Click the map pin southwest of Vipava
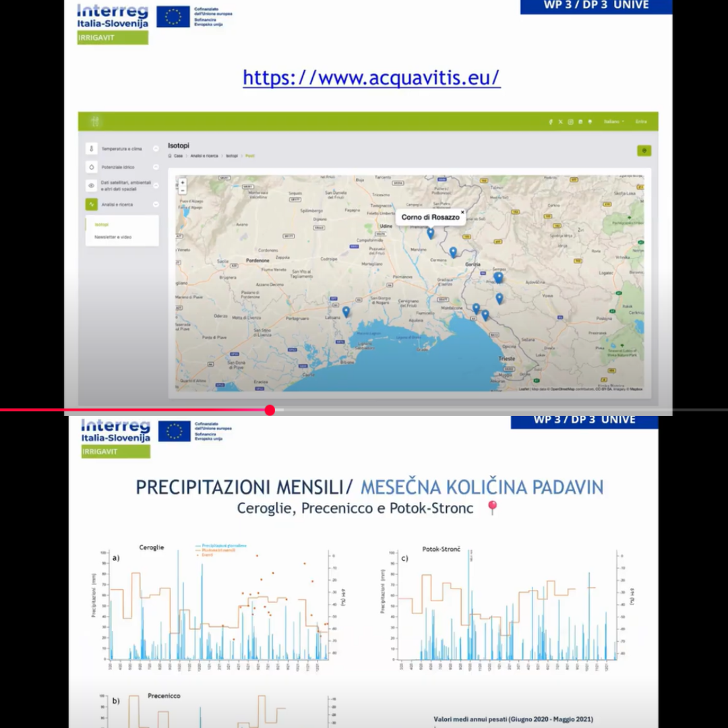This screenshot has height=728, width=728. (x=499, y=299)
